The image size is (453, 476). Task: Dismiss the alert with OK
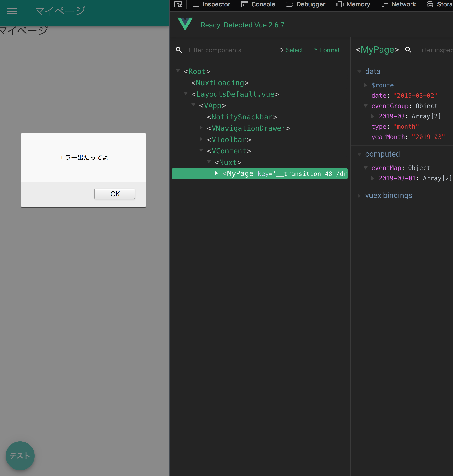[115, 194]
